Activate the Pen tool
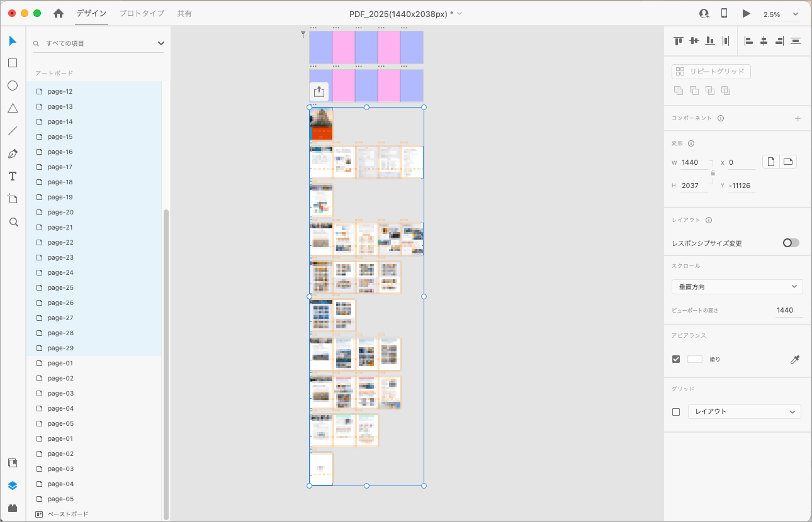This screenshot has height=522, width=812. 13,154
